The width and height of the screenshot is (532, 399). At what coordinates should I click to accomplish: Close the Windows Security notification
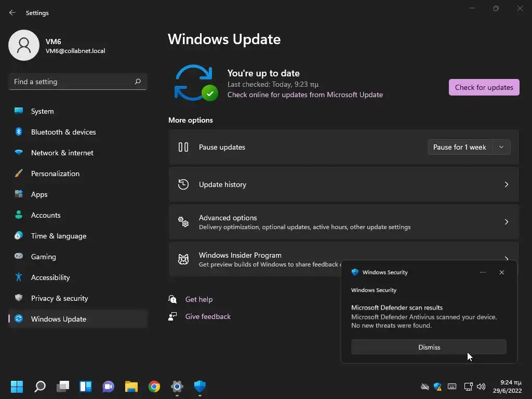(501, 272)
